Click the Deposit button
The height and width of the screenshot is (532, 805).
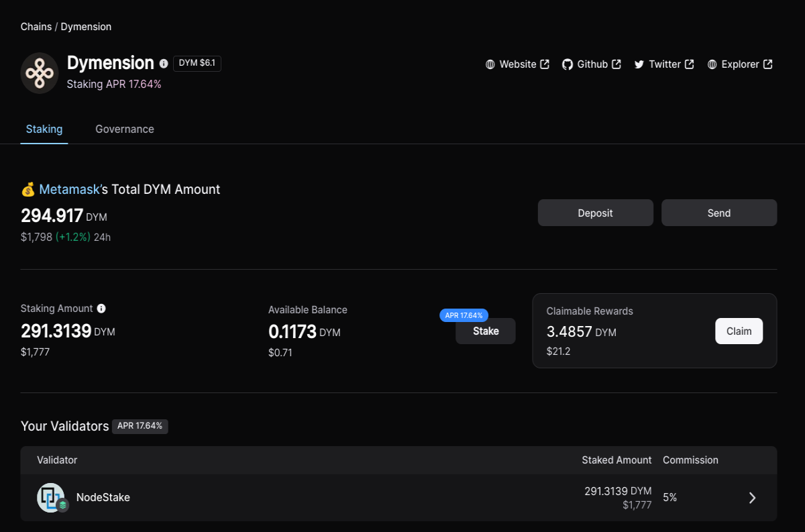[x=596, y=213]
